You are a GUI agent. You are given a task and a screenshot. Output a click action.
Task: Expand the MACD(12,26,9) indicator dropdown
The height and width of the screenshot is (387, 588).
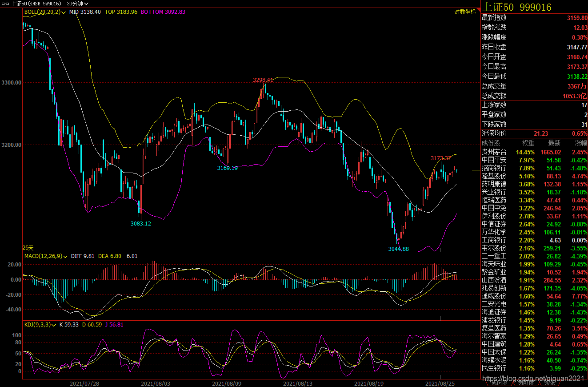(x=46, y=256)
